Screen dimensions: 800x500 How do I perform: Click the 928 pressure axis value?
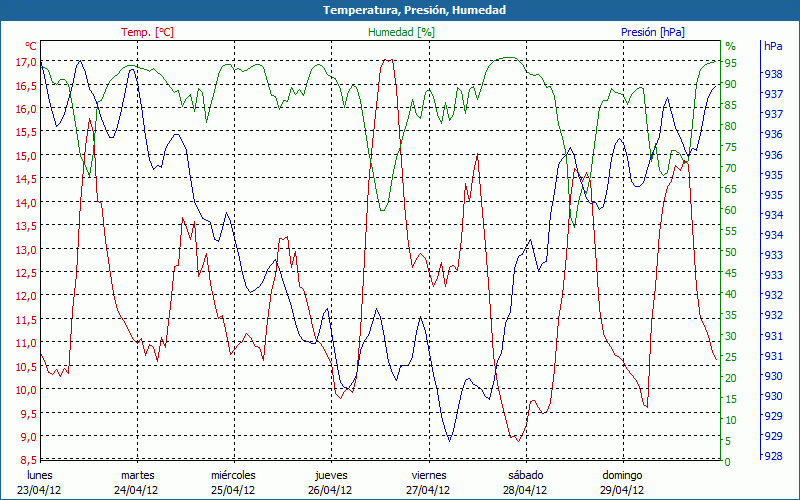pos(773,456)
